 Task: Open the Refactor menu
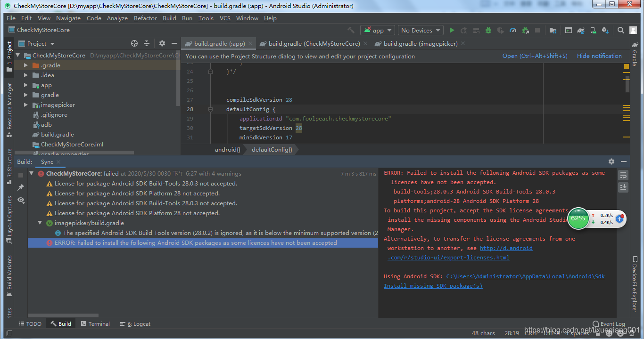click(x=145, y=18)
